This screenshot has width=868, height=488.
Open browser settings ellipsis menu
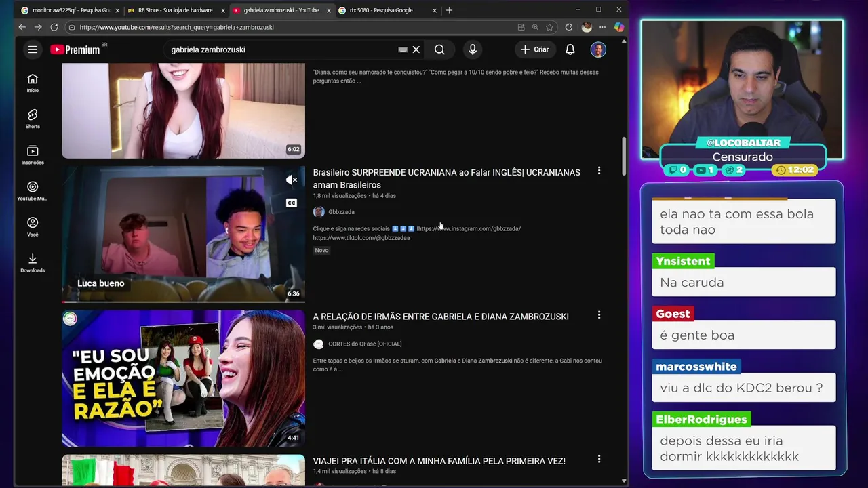(602, 27)
